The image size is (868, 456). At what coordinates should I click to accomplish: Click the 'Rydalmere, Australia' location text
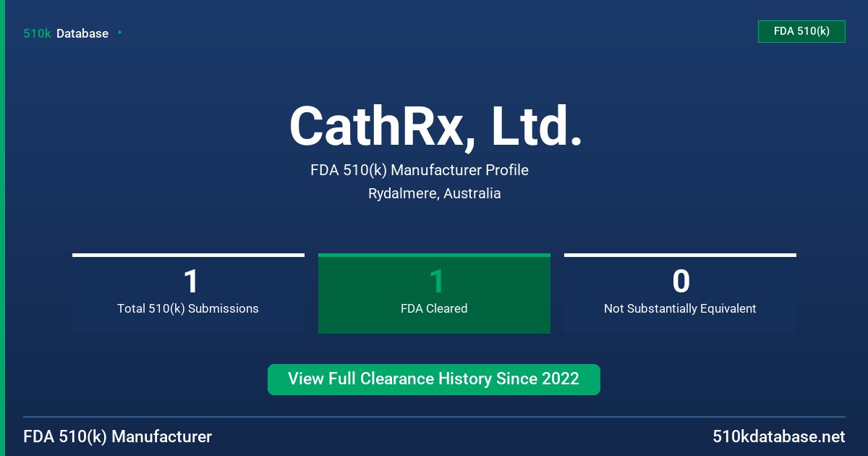tap(434, 193)
